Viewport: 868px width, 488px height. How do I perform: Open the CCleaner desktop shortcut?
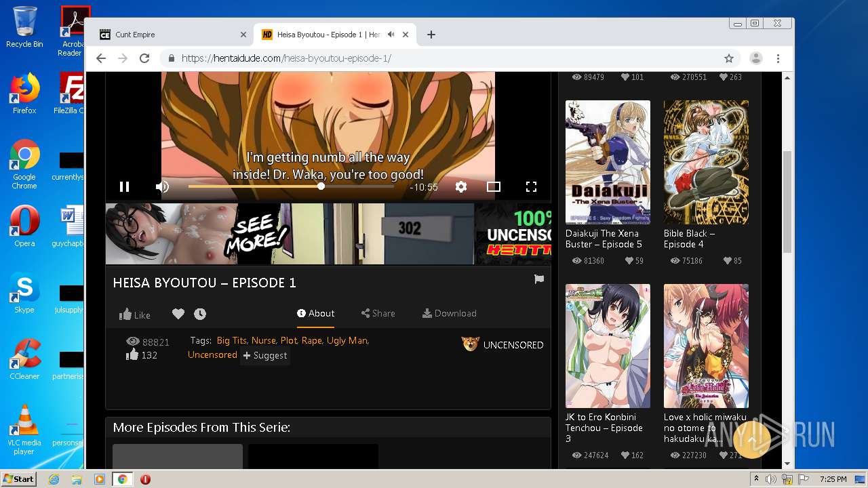point(24,359)
